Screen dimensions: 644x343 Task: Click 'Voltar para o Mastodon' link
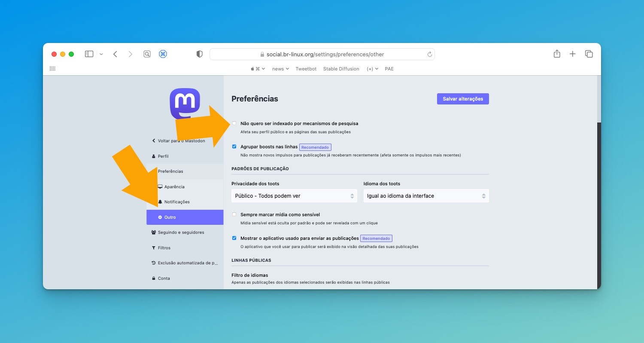point(179,141)
